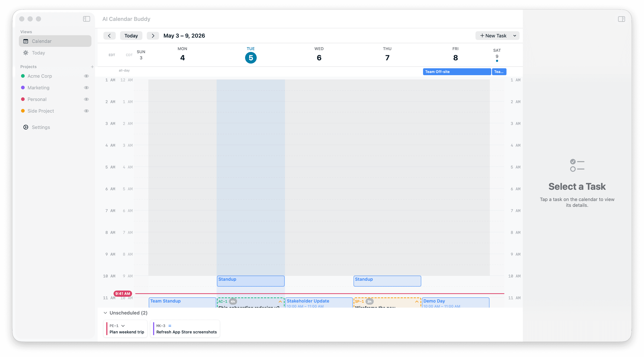Select Monday 4 day header

coord(182,54)
